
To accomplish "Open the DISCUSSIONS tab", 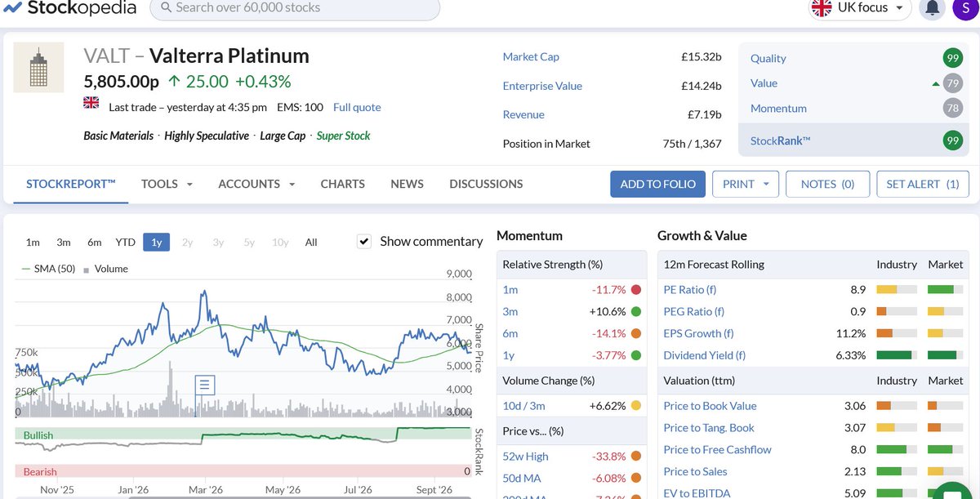I will point(486,184).
